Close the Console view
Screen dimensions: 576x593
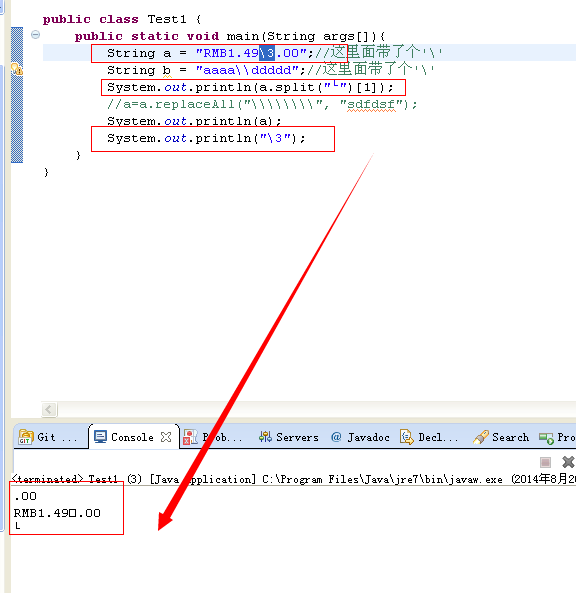coord(166,437)
